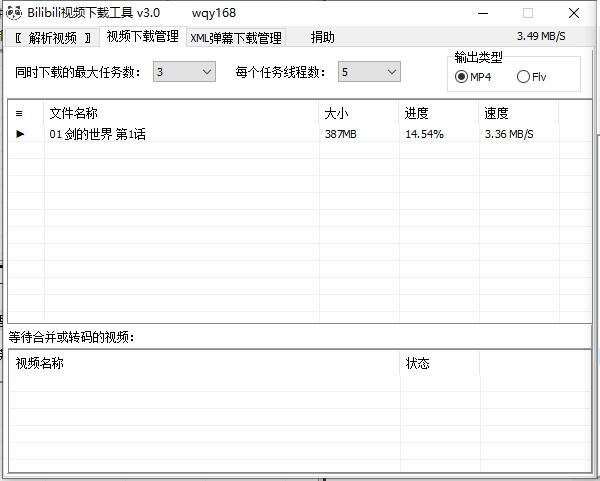
Task: Click the ≡ column header icon
Action: [x=19, y=113]
